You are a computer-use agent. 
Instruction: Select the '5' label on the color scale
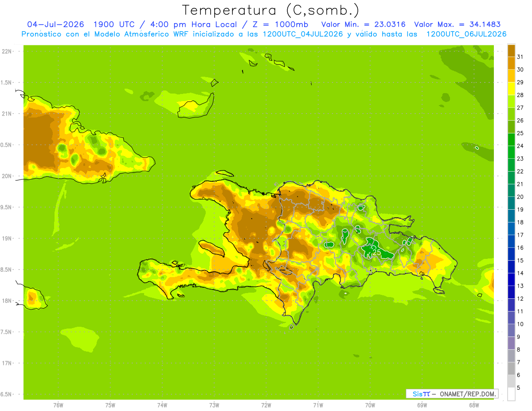tap(519, 388)
